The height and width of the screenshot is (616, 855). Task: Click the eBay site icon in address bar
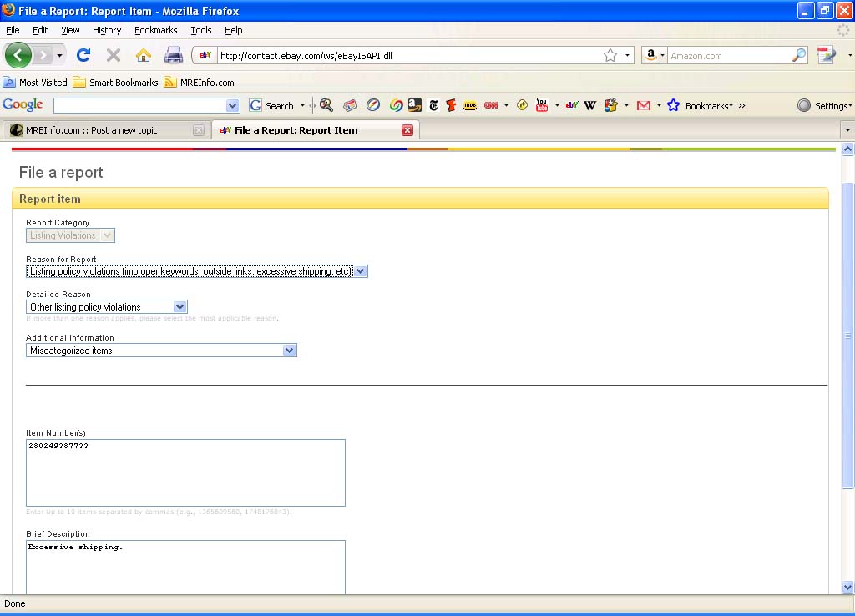pos(205,55)
